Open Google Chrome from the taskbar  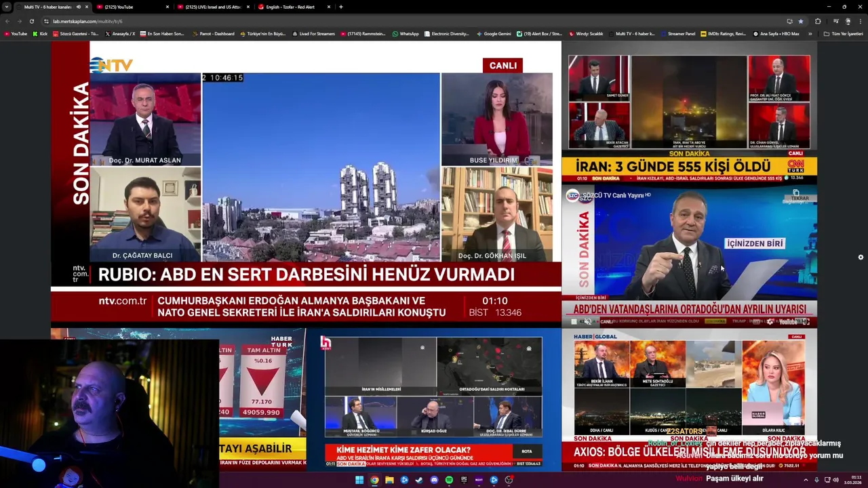pos(374,480)
